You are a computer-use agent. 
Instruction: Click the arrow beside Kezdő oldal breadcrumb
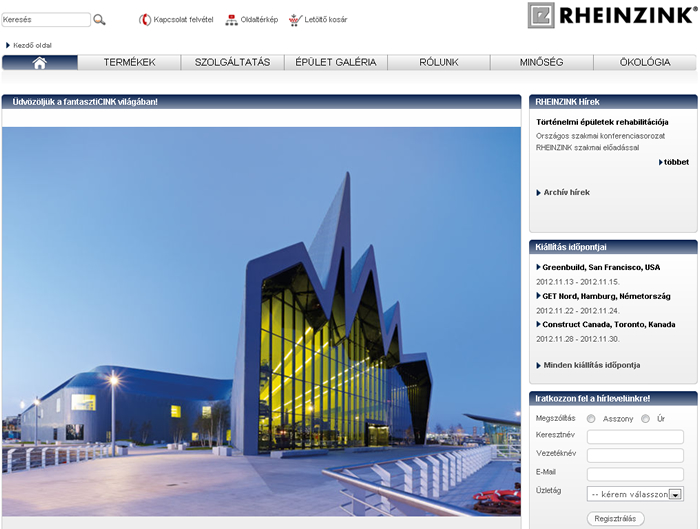(8, 45)
